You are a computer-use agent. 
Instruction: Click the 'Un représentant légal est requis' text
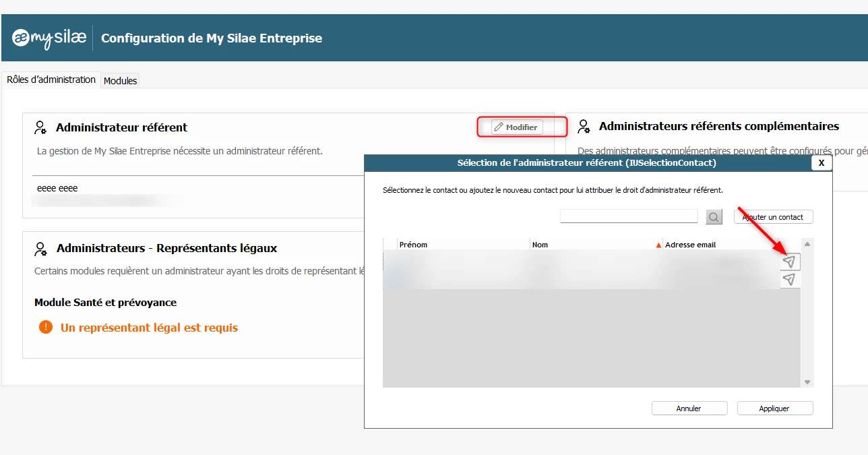click(149, 328)
